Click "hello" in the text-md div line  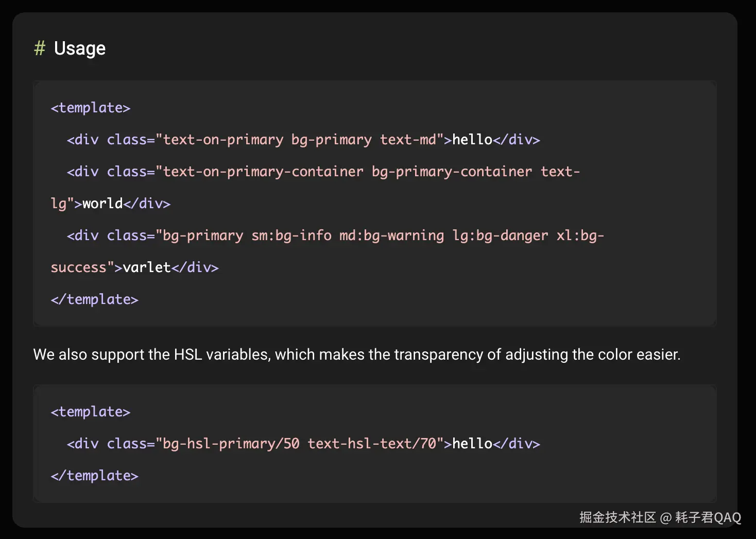[472, 140]
